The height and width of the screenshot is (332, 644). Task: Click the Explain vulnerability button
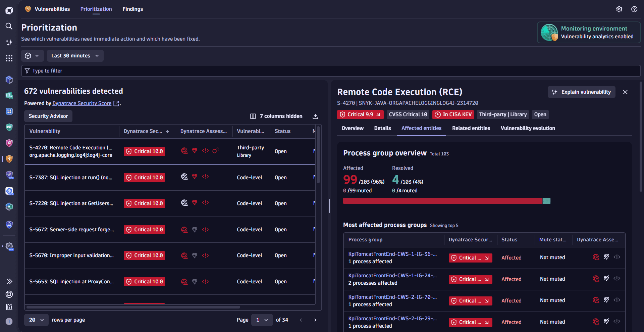point(581,92)
